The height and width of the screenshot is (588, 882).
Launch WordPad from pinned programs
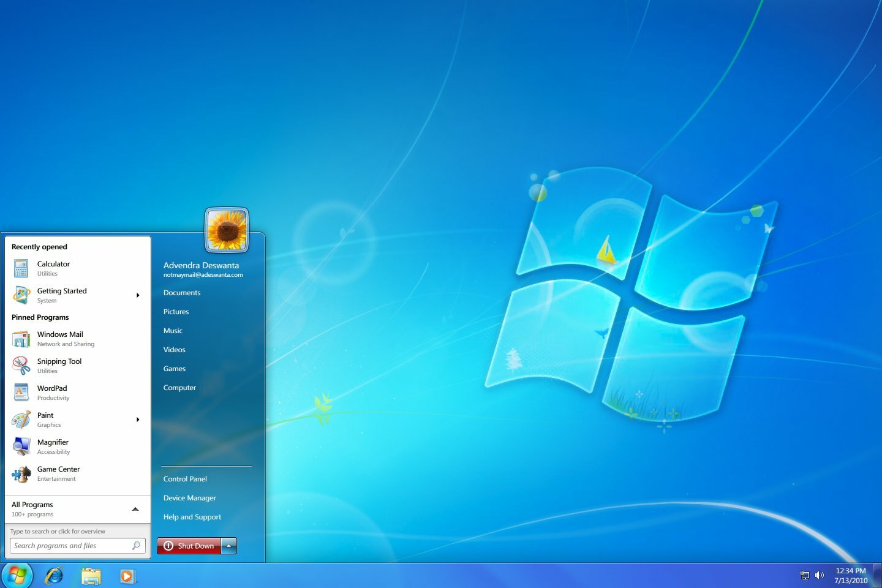pos(52,392)
